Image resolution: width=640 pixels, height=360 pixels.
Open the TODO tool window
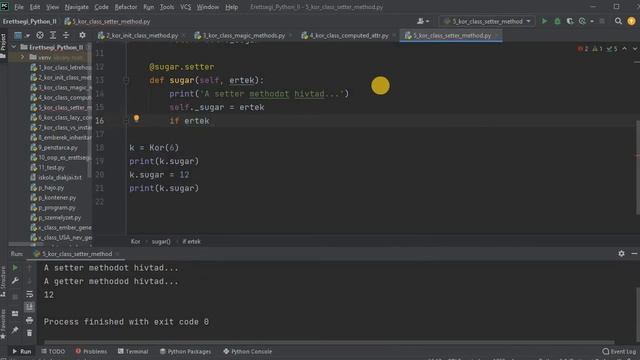(x=53, y=351)
